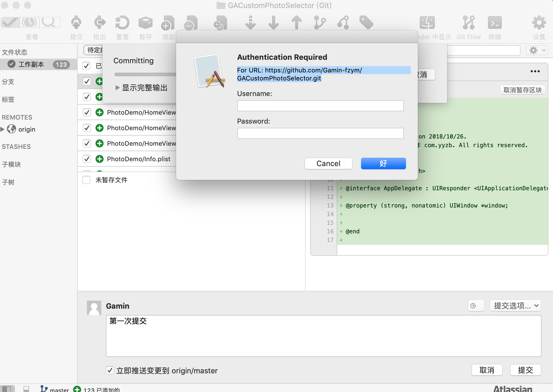Click the 取消暂存区块 button
The width and height of the screenshot is (553, 392).
click(523, 90)
